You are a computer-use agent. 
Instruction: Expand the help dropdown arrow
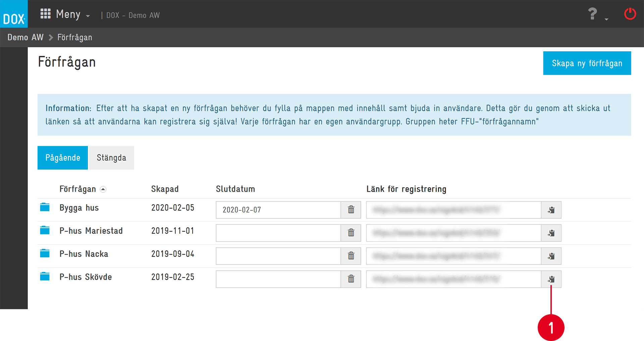pos(606,19)
